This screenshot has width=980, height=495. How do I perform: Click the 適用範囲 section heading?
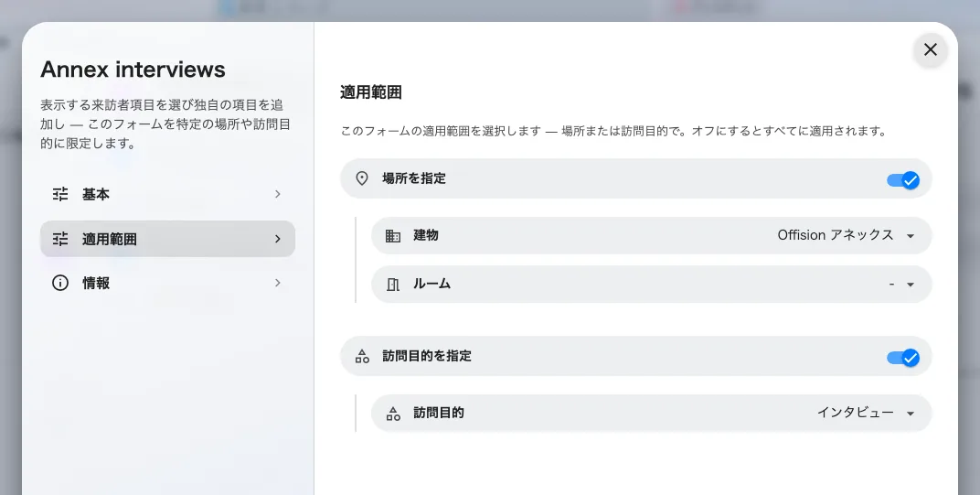click(x=370, y=92)
